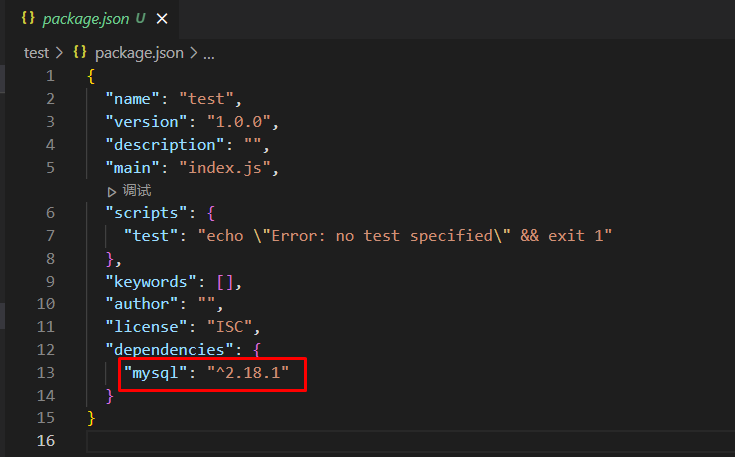Screen dimensions: 735x457
Task: Click the "version" key on line 3
Action: (x=146, y=122)
